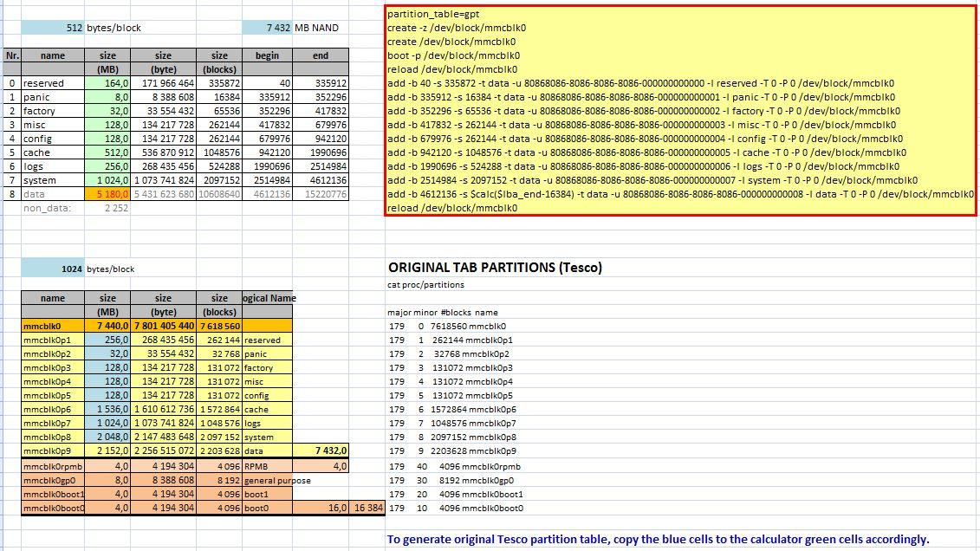Screen dimensions: 980x551
Task: Select mmcblk0 total size 7 440,0
Action: [107, 326]
